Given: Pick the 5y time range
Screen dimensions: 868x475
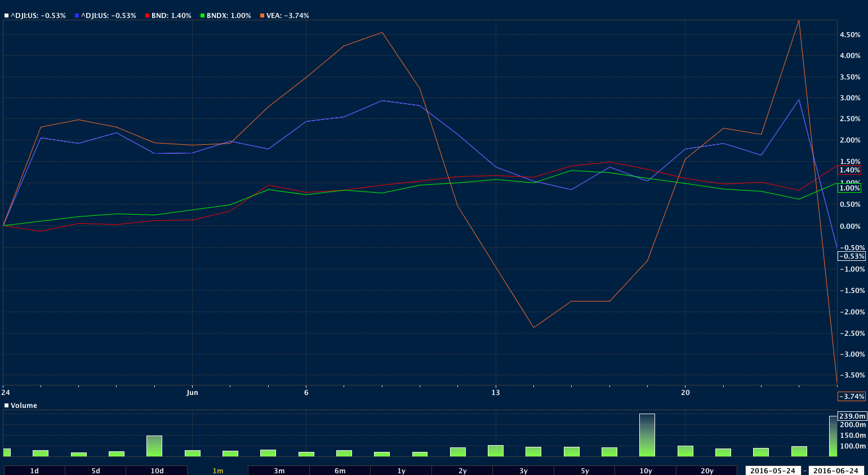Looking at the screenshot, I should pos(585,470).
